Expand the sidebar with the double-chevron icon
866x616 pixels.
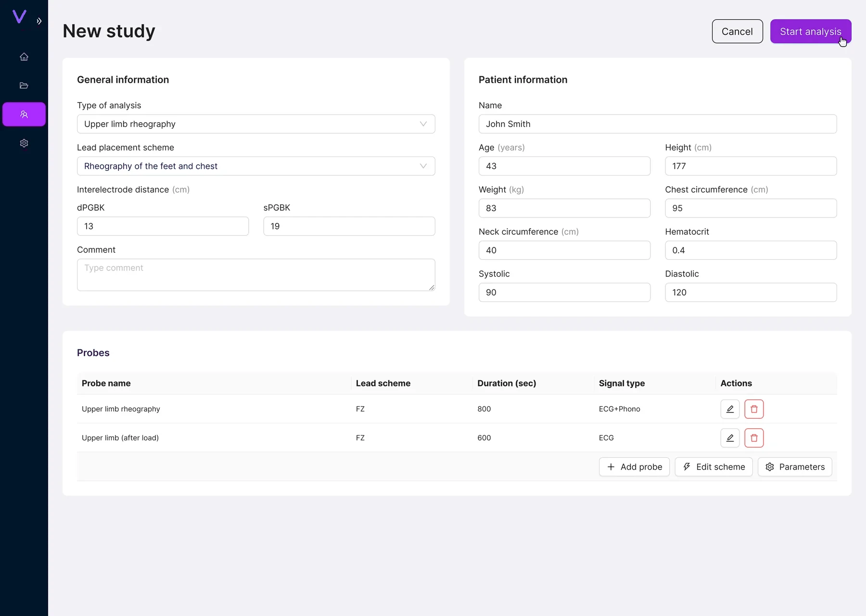tap(39, 21)
